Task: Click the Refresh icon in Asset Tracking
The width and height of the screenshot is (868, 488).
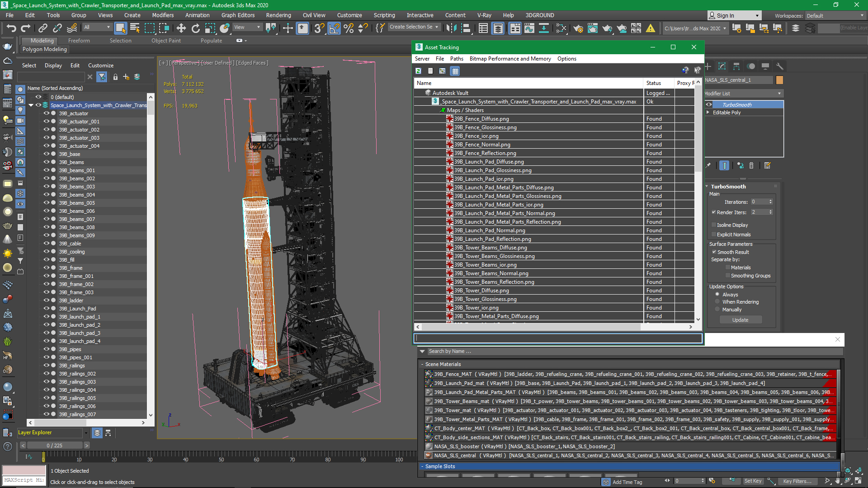Action: tap(418, 71)
